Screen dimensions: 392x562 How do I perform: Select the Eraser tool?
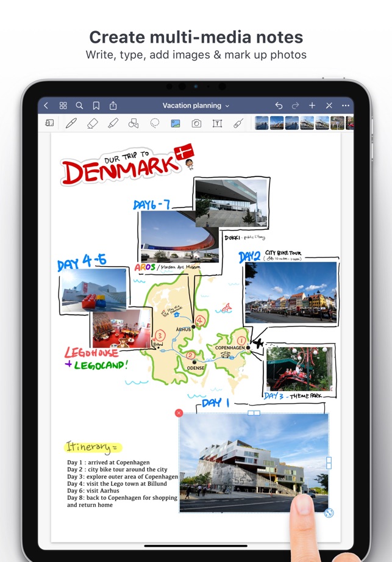click(x=93, y=123)
